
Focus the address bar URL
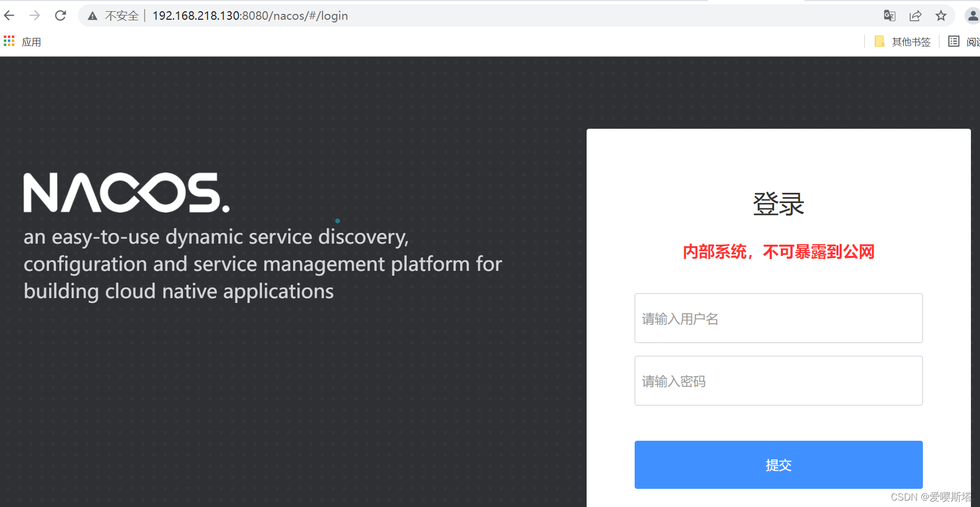[x=250, y=16]
